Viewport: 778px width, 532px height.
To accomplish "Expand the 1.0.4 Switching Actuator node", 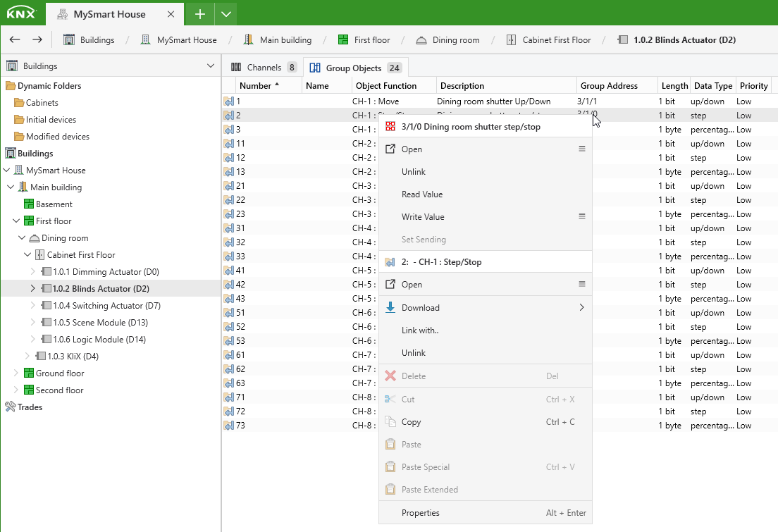I will pyautogui.click(x=32, y=305).
